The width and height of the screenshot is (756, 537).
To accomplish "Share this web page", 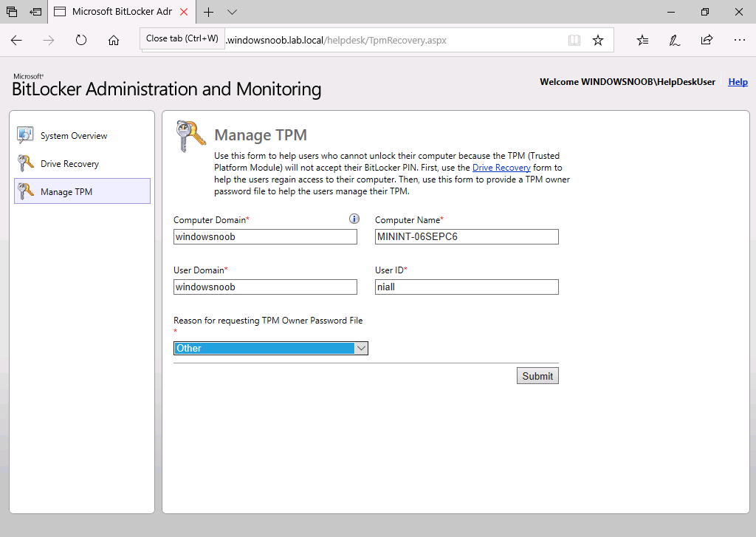I will (707, 40).
